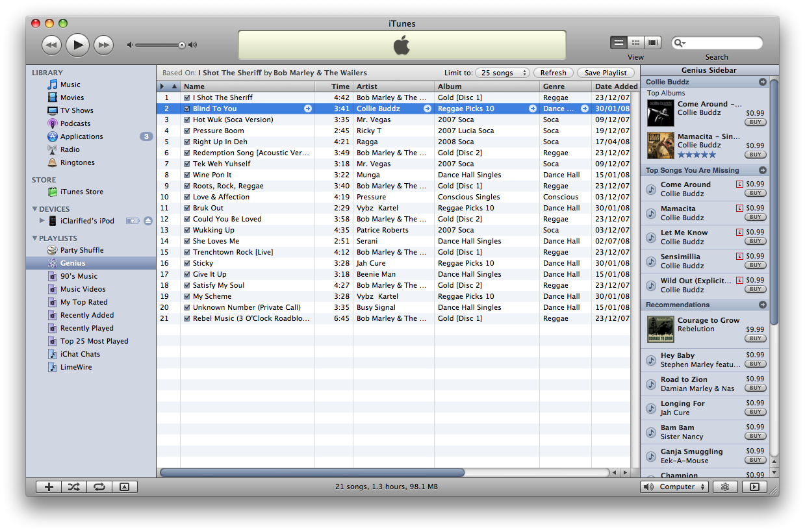Screen dimensions: 805x532
Task: Uncheck the I Shot The Sheriff checkbox
Action: pyautogui.click(x=187, y=98)
